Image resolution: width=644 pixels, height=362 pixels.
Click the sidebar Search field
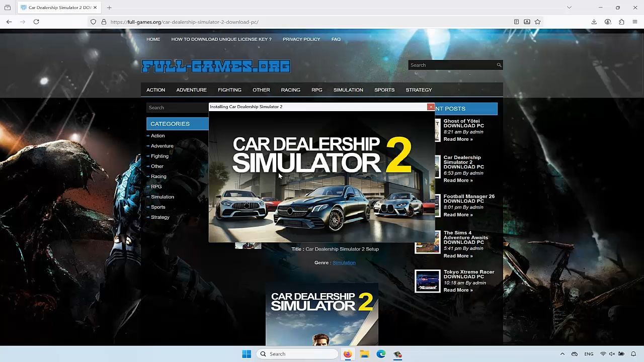178,108
